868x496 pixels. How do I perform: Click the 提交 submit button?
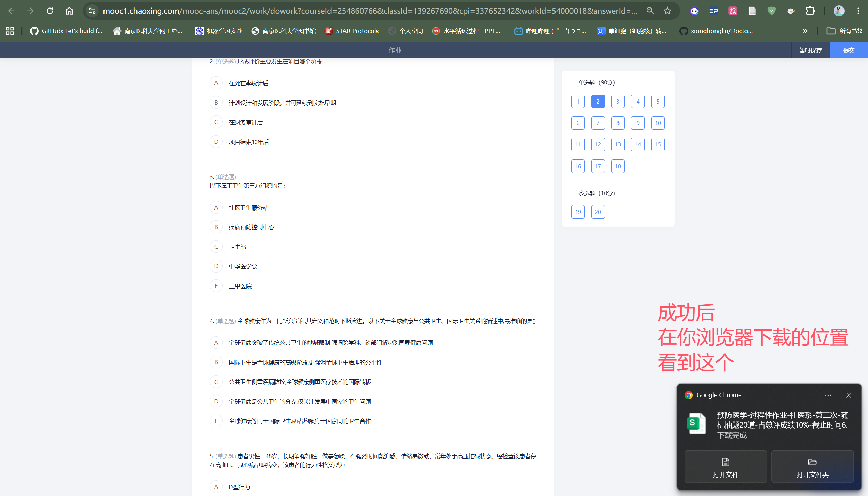click(x=849, y=50)
